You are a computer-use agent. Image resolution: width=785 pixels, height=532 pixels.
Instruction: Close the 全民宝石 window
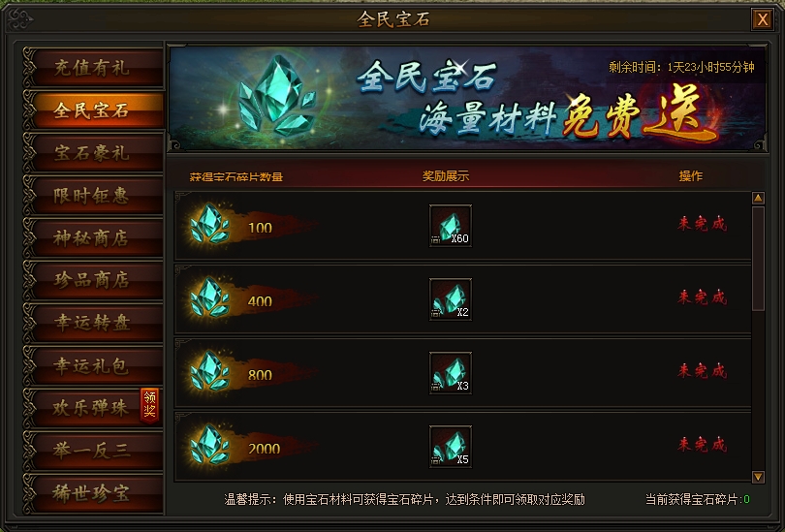(762, 19)
